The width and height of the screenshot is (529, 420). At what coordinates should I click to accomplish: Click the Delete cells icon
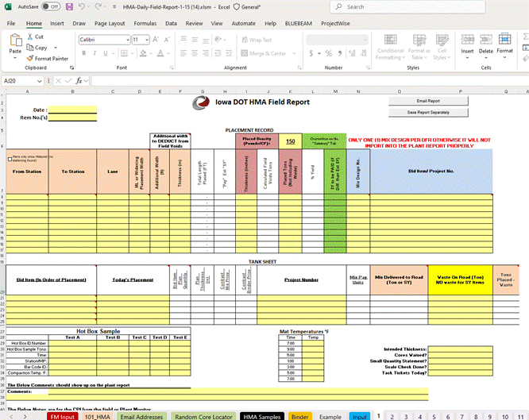[x=486, y=40]
